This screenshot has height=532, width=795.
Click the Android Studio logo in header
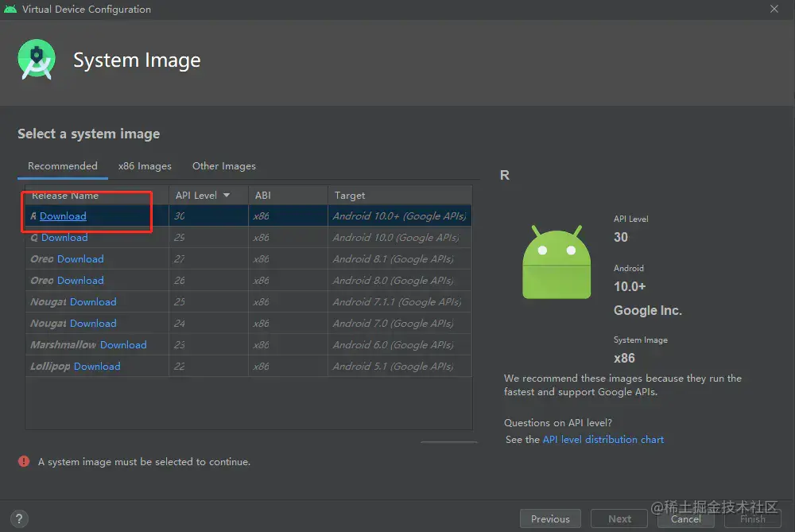tap(37, 60)
